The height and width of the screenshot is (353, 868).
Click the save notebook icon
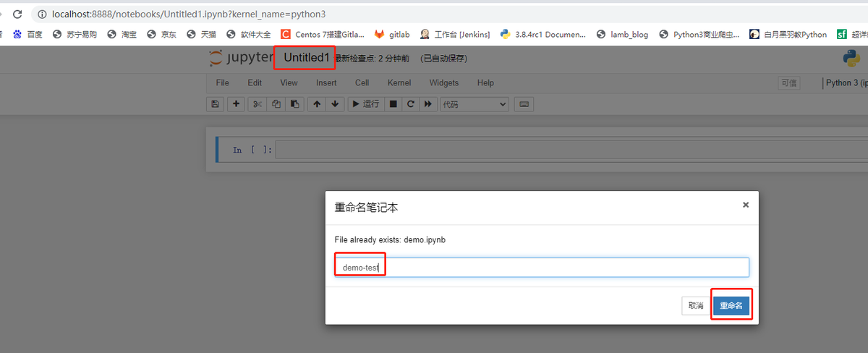coord(215,104)
